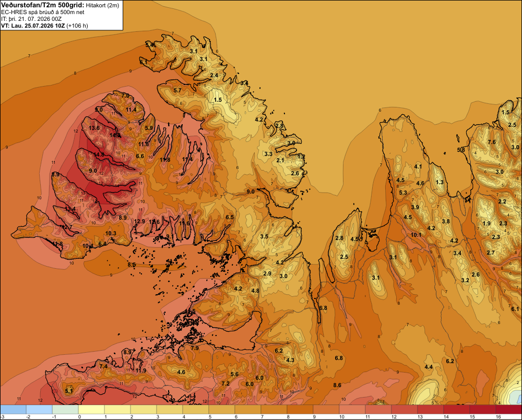Viewport: 522px width, 420px height.
Task: Select the legend swatch between -1 and 0
Action: (x=66, y=410)
